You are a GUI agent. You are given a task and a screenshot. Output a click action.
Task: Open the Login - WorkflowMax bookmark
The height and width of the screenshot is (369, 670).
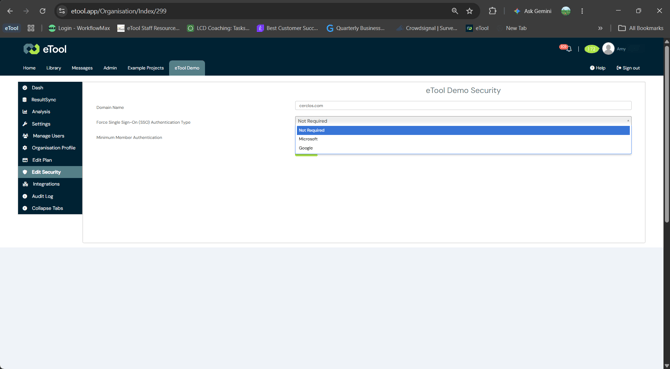(79, 28)
